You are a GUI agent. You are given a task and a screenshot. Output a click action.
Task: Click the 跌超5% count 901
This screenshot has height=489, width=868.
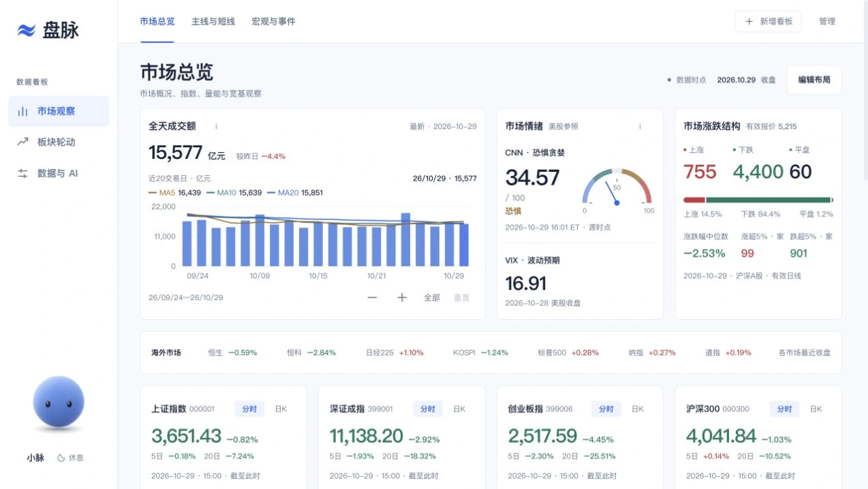point(799,253)
